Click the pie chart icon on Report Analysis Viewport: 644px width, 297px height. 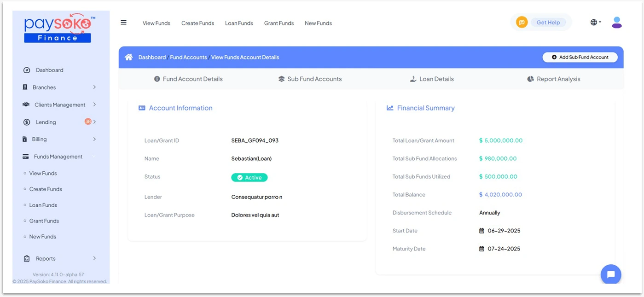(530, 79)
